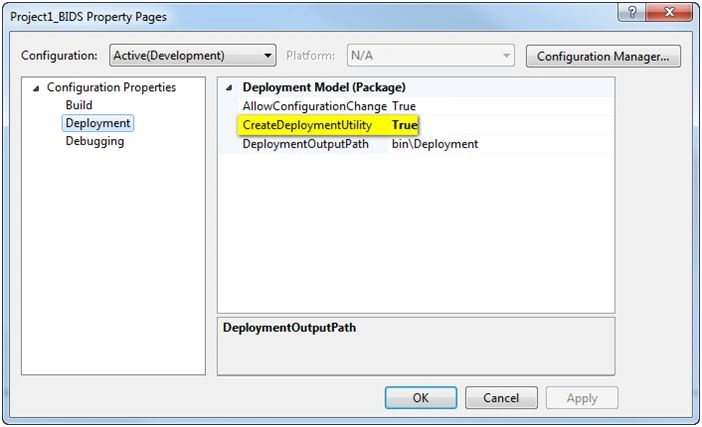This screenshot has width=702, height=427.
Task: Collapse the Configuration Properties tree node
Action: (x=36, y=88)
